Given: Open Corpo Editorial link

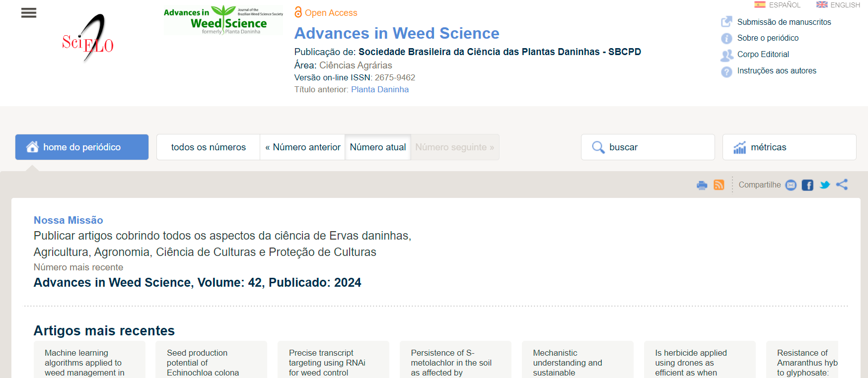Looking at the screenshot, I should (763, 55).
